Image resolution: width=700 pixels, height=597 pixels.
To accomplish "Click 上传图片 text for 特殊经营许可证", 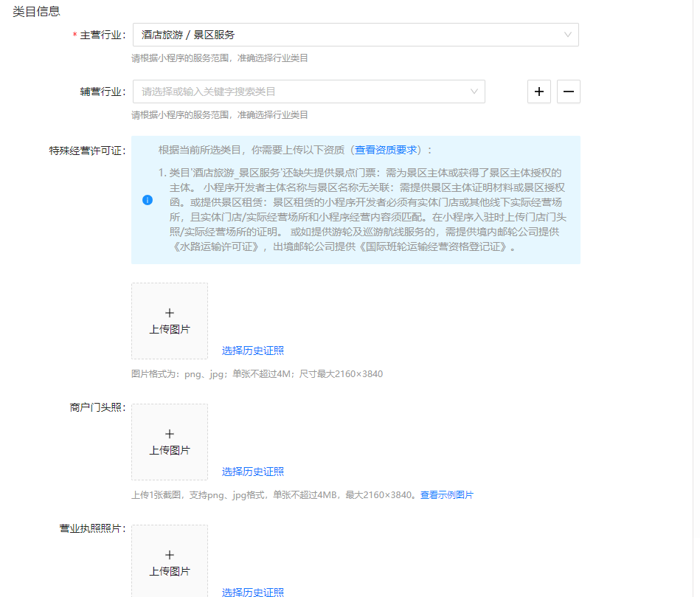I will [170, 329].
